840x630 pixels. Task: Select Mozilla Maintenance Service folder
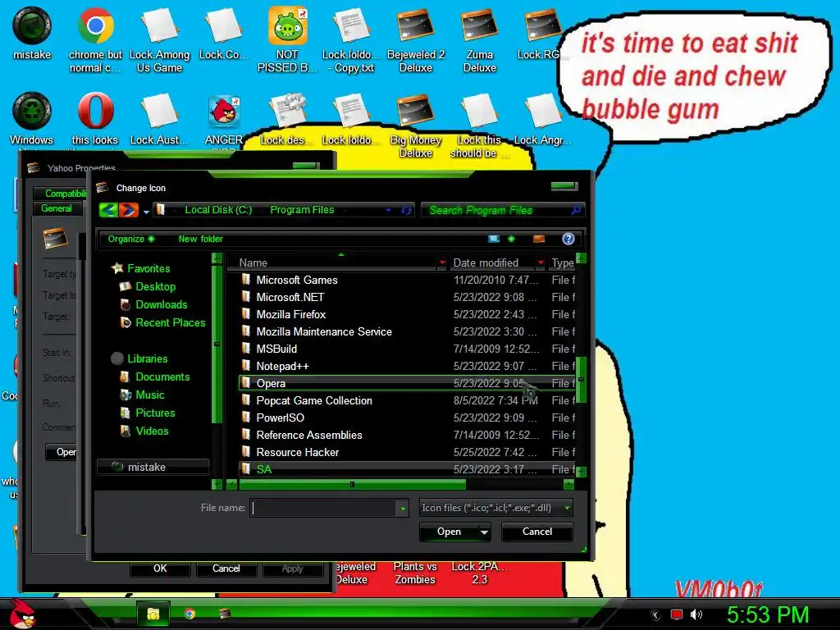(406, 331)
